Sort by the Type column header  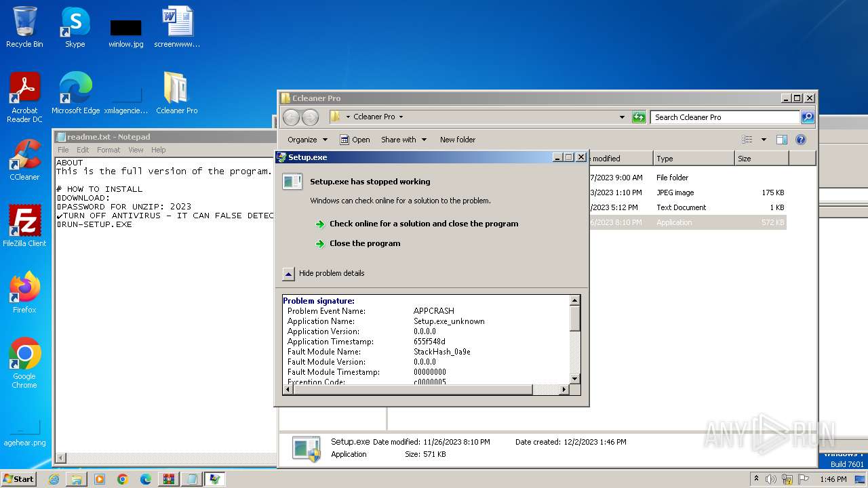pos(694,159)
